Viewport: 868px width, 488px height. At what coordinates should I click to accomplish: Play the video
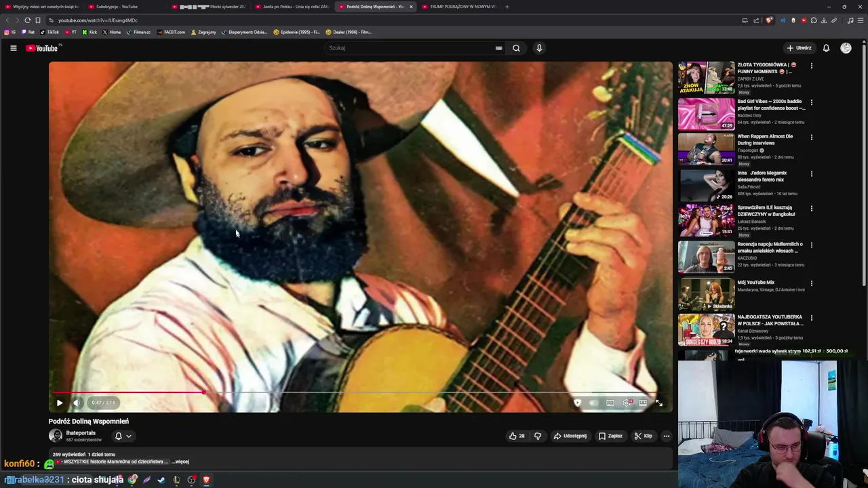[x=60, y=403]
